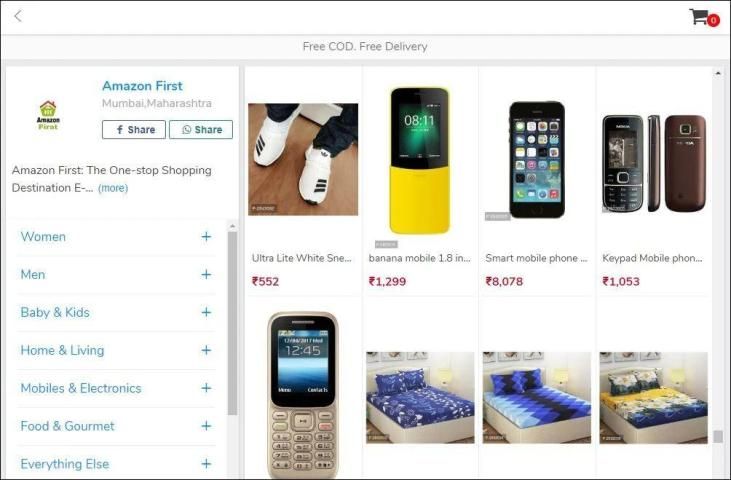The width and height of the screenshot is (731, 480).
Task: Share store via WhatsApp
Action: 201,130
